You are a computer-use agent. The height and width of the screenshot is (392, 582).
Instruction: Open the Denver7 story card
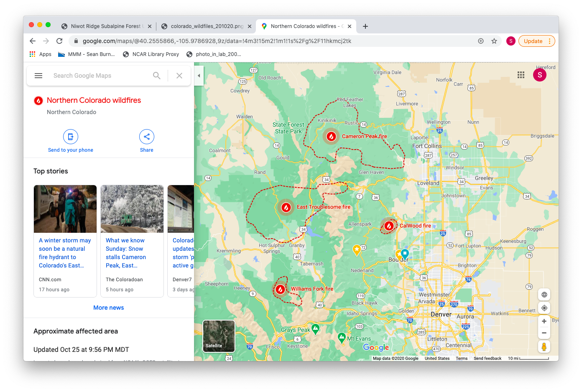point(181,241)
